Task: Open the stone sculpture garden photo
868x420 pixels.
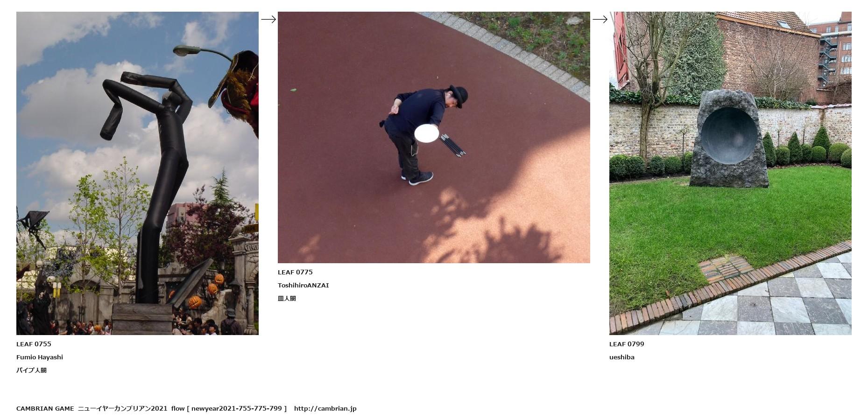Action: click(x=730, y=173)
